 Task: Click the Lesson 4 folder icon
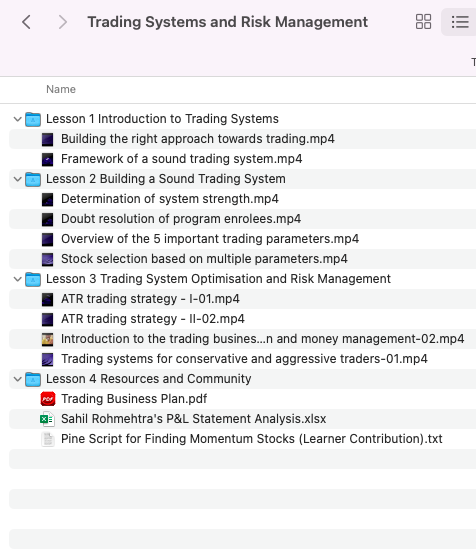[33, 379]
